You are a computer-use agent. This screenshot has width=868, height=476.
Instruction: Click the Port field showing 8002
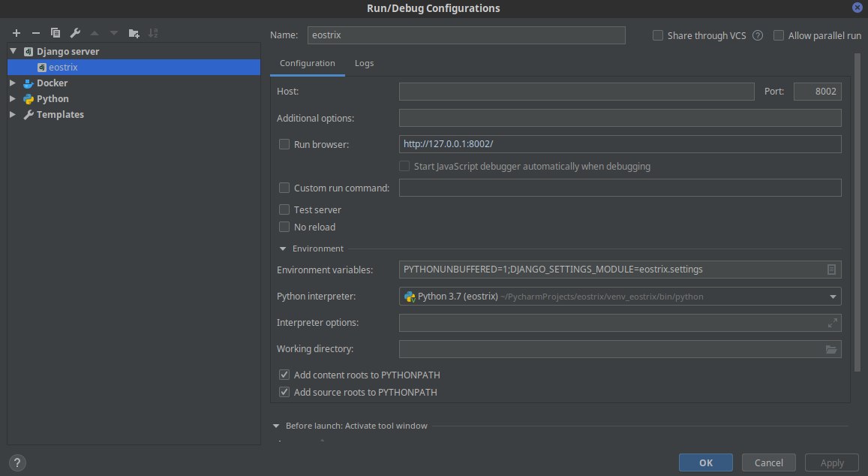[x=817, y=92]
